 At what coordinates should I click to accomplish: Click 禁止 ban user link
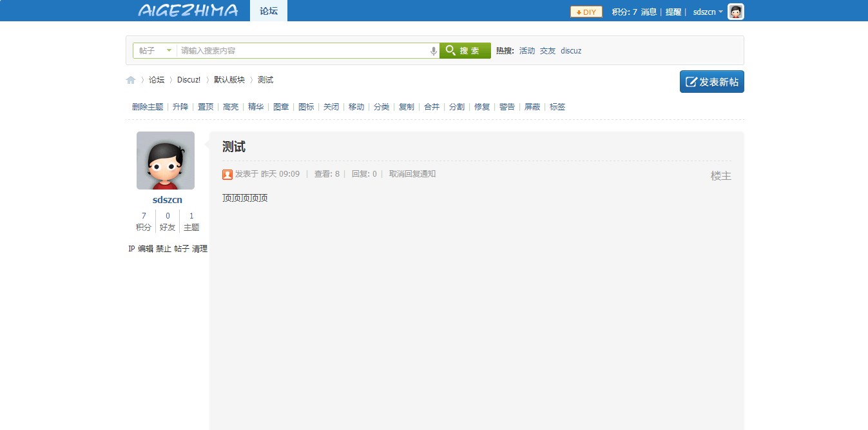click(164, 249)
